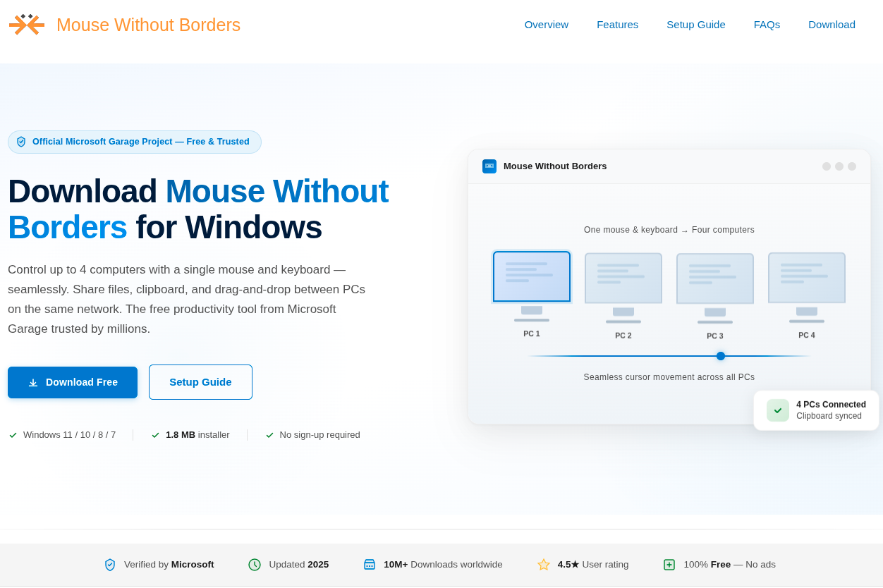The image size is (883, 588).
Task: Click the checkmark beside 1.8 MB installer
Action: 155,435
